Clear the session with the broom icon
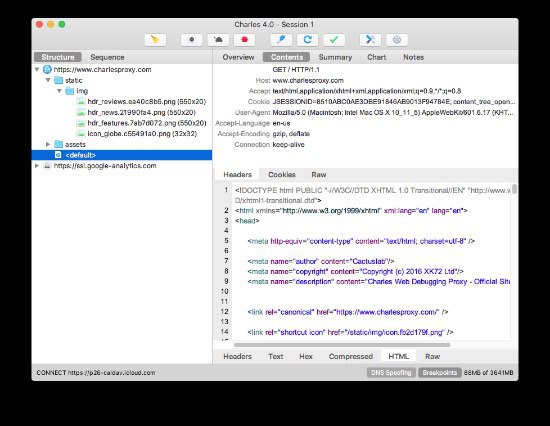The image size is (550, 426). [155, 40]
